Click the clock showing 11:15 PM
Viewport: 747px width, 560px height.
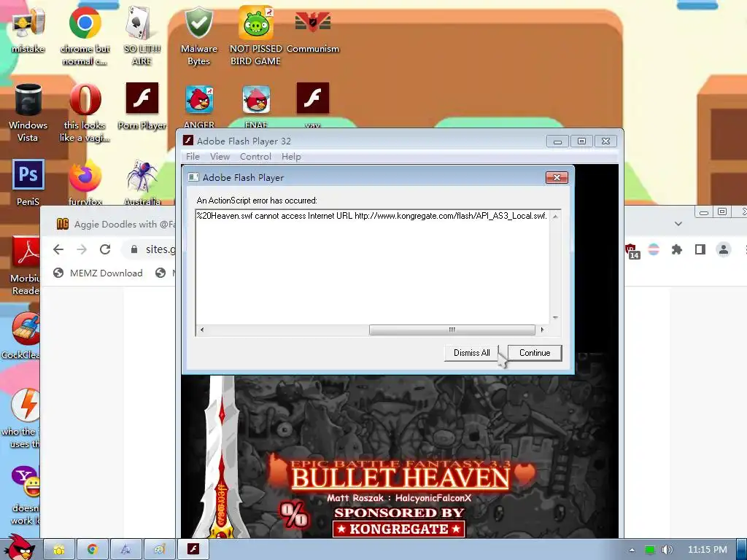[x=707, y=550]
